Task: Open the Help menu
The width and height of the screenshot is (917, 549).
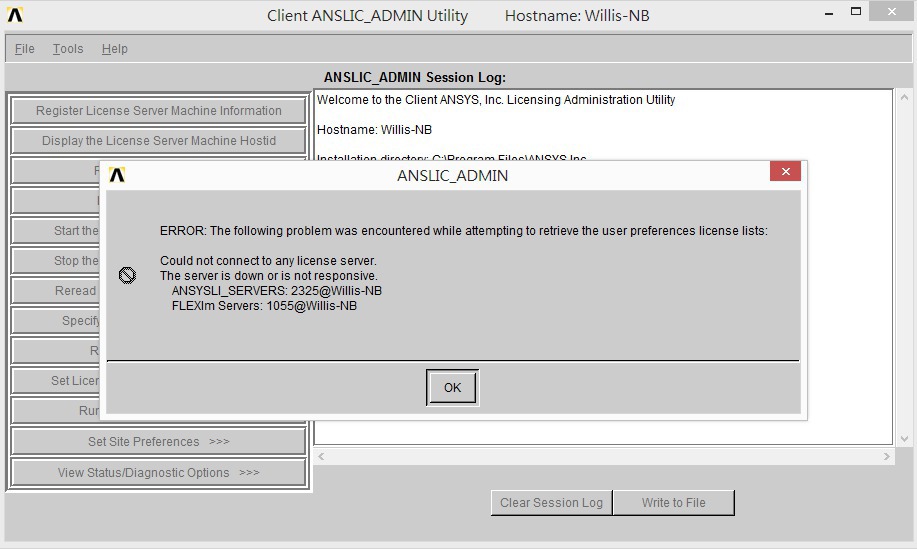Action: (x=115, y=49)
